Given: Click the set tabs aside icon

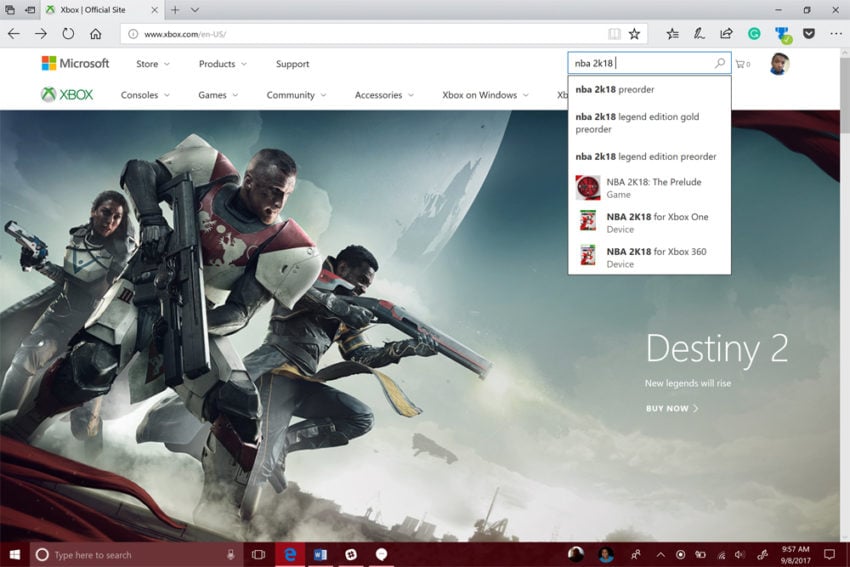Looking at the screenshot, I should click(30, 10).
